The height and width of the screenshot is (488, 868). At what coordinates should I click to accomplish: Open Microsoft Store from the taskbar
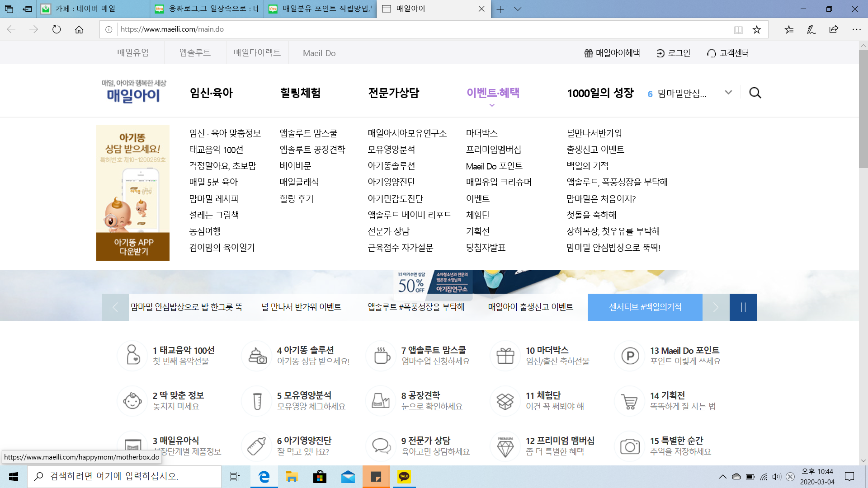click(x=320, y=476)
